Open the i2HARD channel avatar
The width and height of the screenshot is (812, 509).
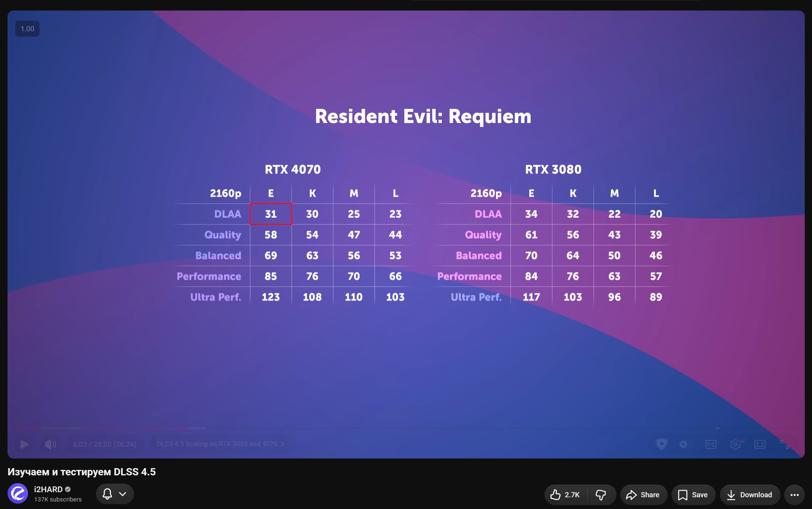click(x=18, y=493)
